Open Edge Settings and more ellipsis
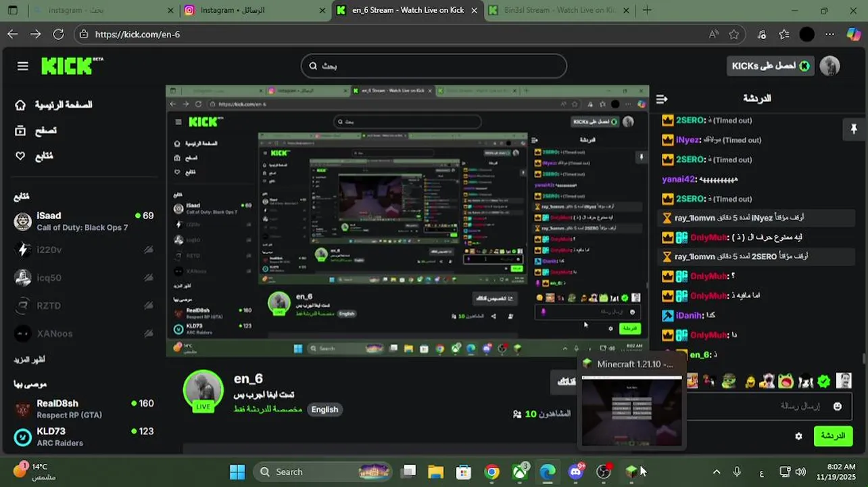The height and width of the screenshot is (487, 868). [x=831, y=34]
